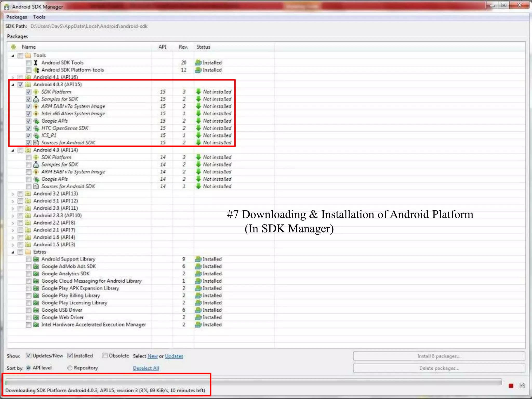Click the download progress bar
This screenshot has width=532, height=399.
tap(254, 382)
